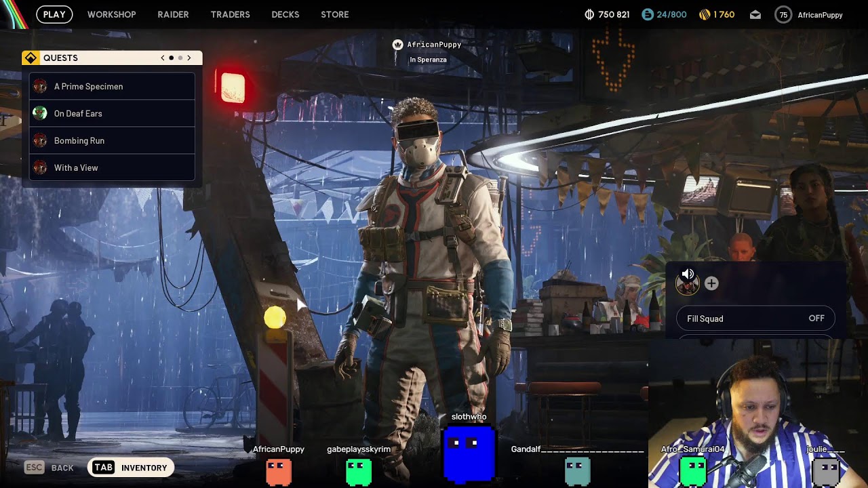The width and height of the screenshot is (868, 488).
Task: Click the green Afro_Samurai04 viewer avatar
Action: tap(693, 472)
